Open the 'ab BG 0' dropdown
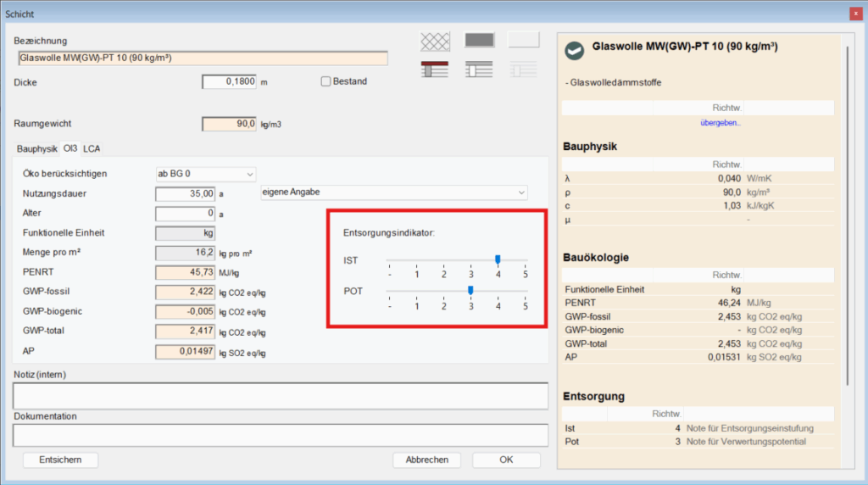 (205, 174)
